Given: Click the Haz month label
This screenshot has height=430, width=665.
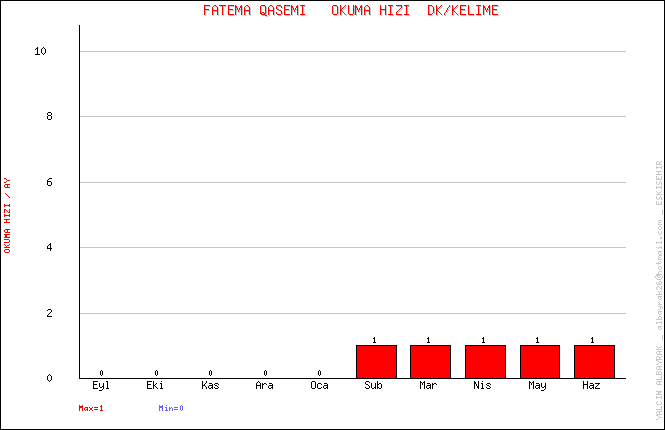Looking at the screenshot, I should (x=592, y=385).
